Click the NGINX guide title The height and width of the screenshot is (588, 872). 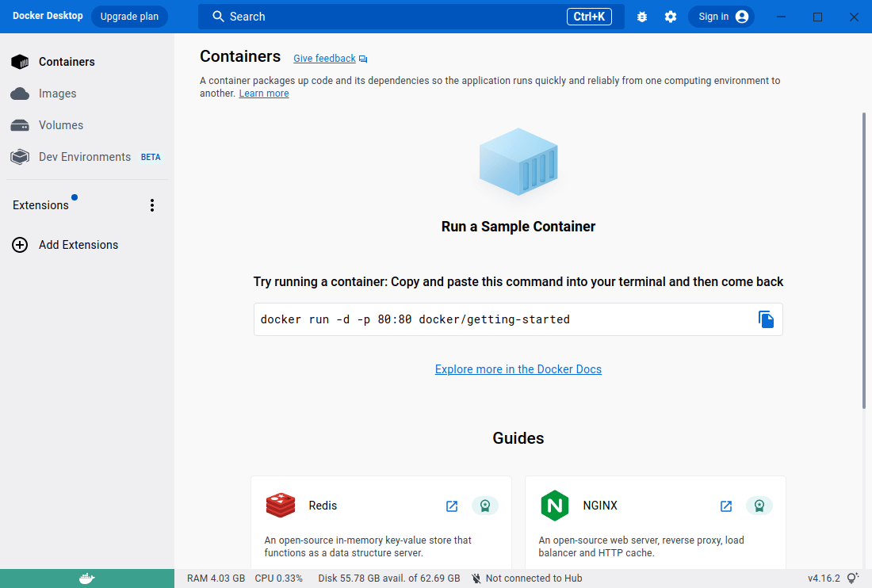(600, 506)
